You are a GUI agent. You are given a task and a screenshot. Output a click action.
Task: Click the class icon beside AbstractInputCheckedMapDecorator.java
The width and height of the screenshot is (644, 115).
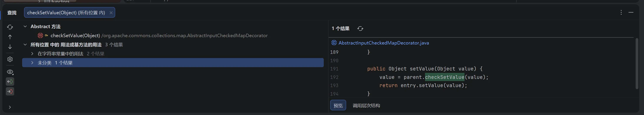[x=334, y=43]
